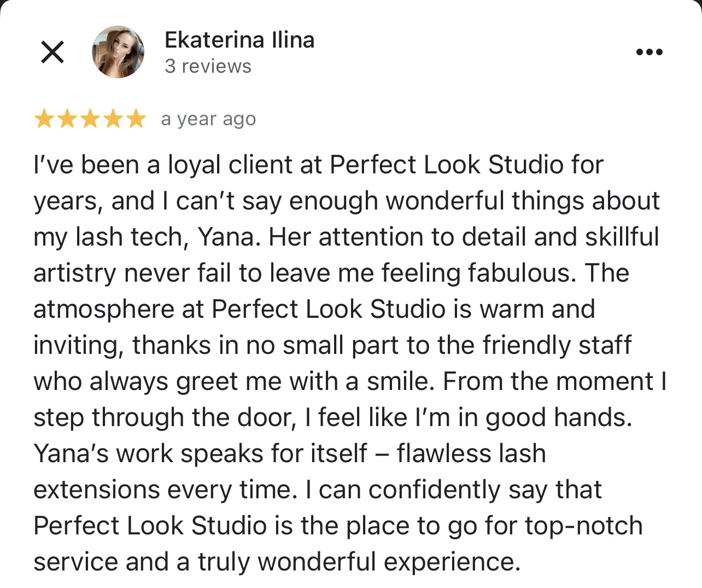This screenshot has height=588, width=702.
Task: Click the fourth star of the rating
Action: coord(113,119)
